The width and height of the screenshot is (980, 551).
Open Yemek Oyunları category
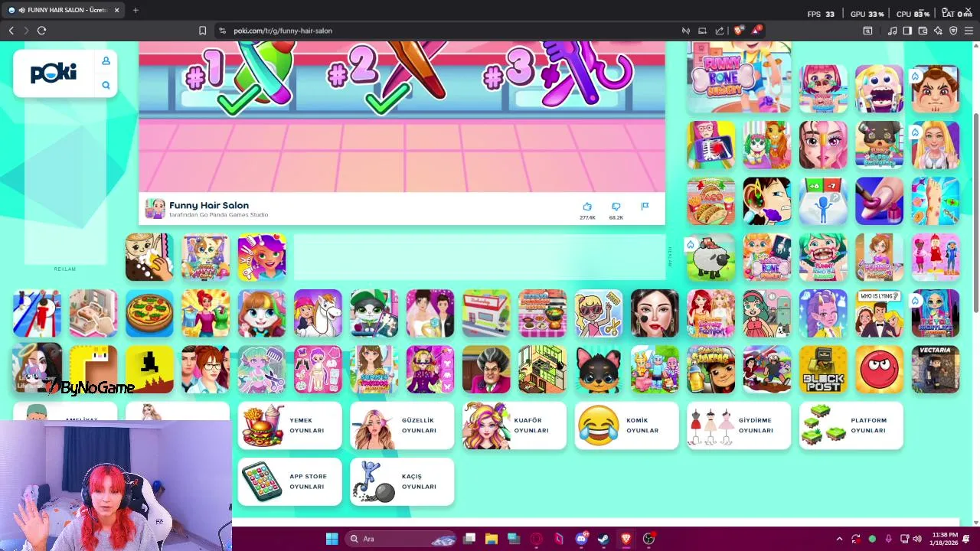pos(289,425)
